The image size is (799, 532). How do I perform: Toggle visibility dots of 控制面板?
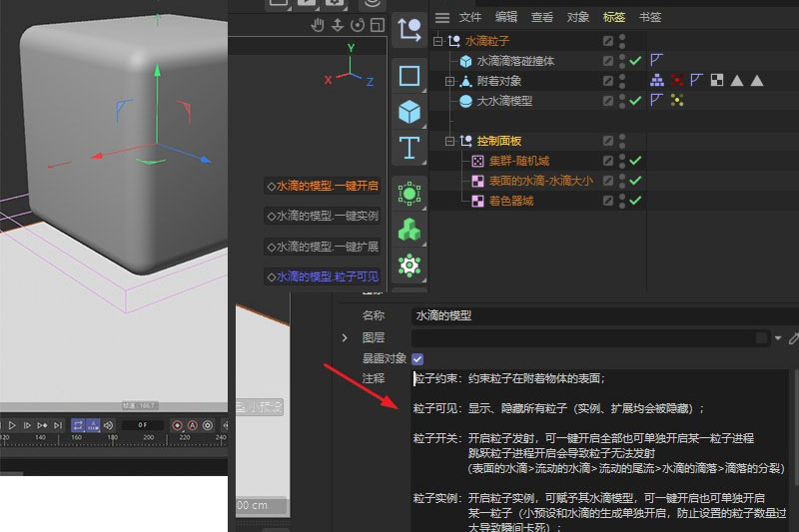[x=622, y=141]
